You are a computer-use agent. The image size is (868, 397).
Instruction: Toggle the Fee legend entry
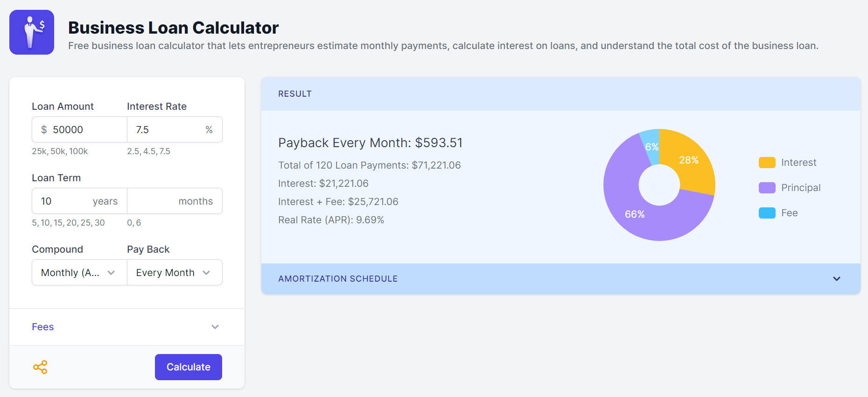coord(778,213)
